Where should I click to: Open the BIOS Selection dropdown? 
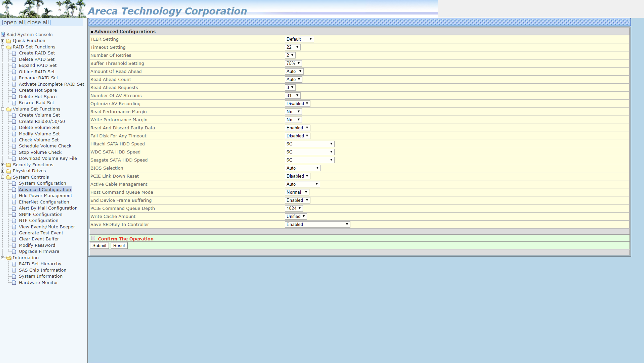(303, 168)
